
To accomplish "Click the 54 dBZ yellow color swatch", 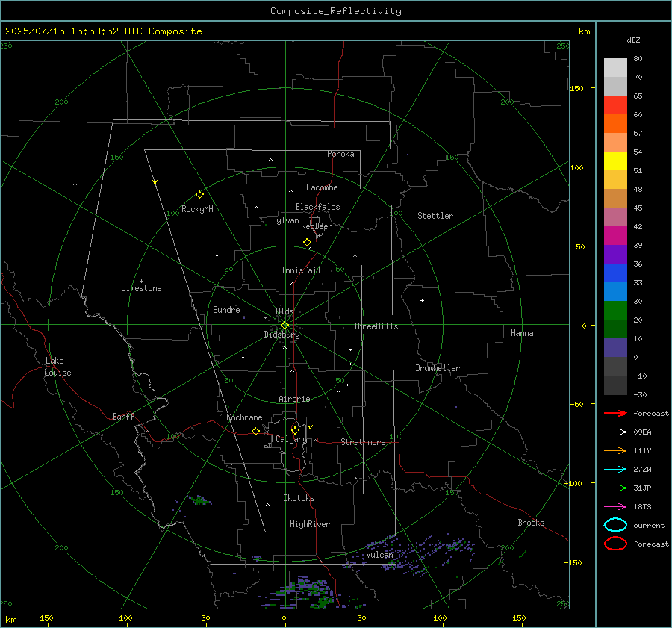I will (x=615, y=161).
